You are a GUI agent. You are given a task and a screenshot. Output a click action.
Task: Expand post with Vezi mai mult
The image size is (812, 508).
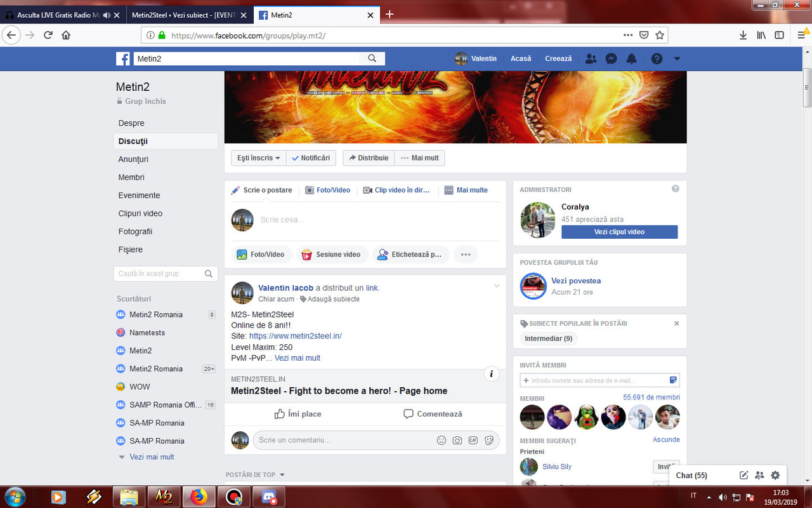[298, 358]
